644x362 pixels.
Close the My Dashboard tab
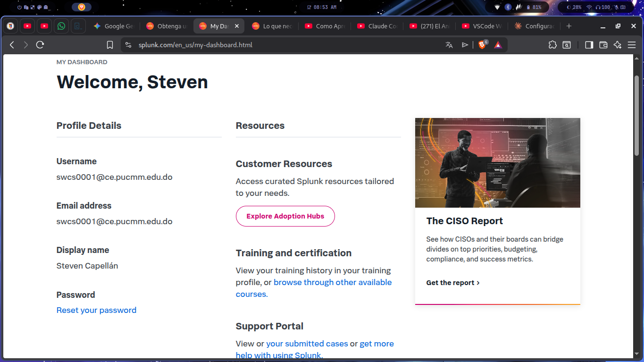[237, 26]
